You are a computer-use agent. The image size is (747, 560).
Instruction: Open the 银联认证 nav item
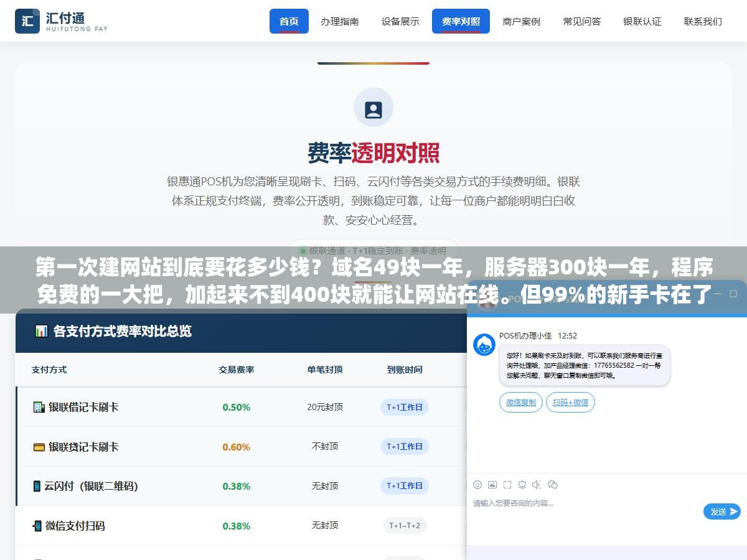[x=642, y=21]
